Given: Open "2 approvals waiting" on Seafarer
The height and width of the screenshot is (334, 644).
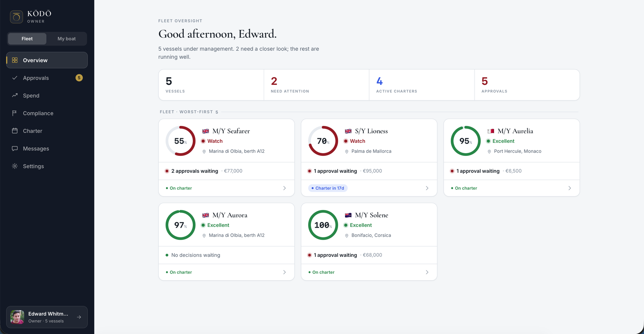Looking at the screenshot, I should [x=195, y=171].
